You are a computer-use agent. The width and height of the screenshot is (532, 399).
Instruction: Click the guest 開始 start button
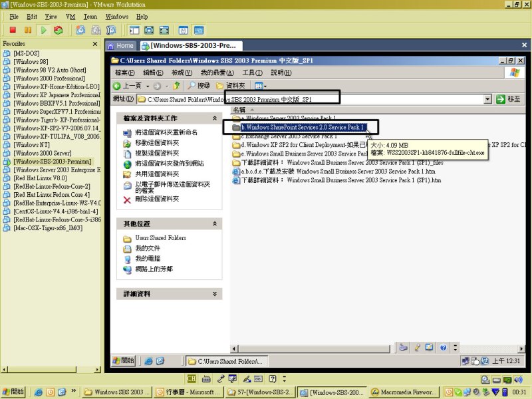(124, 360)
